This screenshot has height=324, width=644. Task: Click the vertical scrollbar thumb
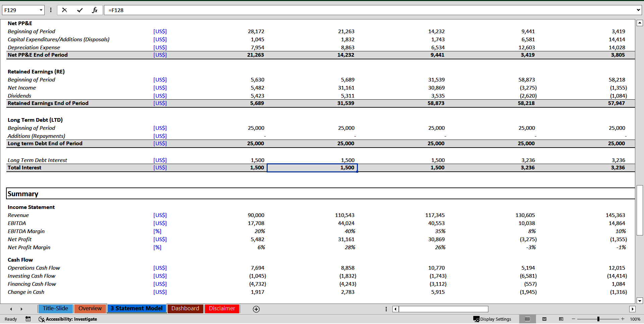[640, 210]
